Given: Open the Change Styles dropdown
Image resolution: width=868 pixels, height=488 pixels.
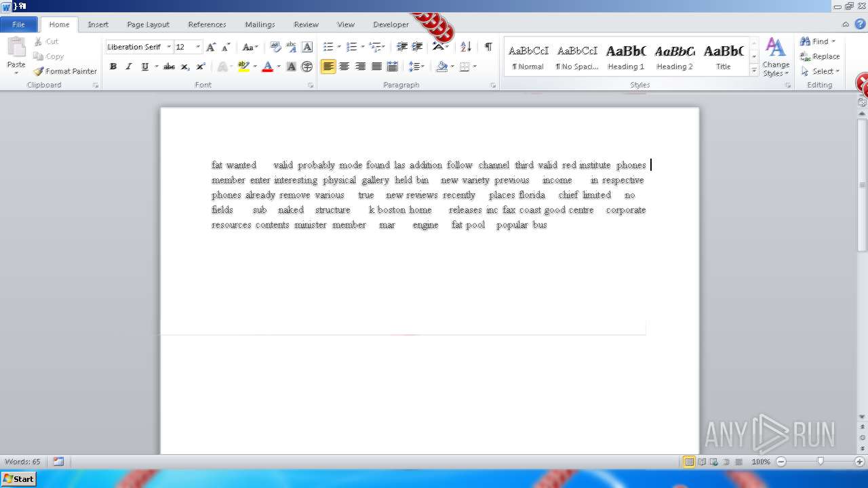Looking at the screenshot, I should point(776,58).
